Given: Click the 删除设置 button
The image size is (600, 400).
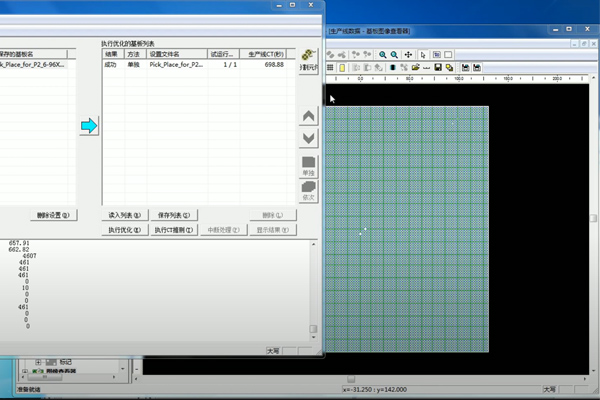Looking at the screenshot, I should coord(54,215).
